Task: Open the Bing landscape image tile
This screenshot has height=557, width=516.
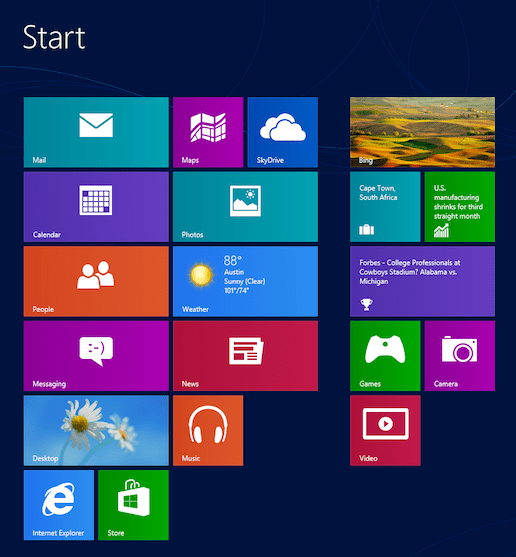Action: click(x=422, y=132)
